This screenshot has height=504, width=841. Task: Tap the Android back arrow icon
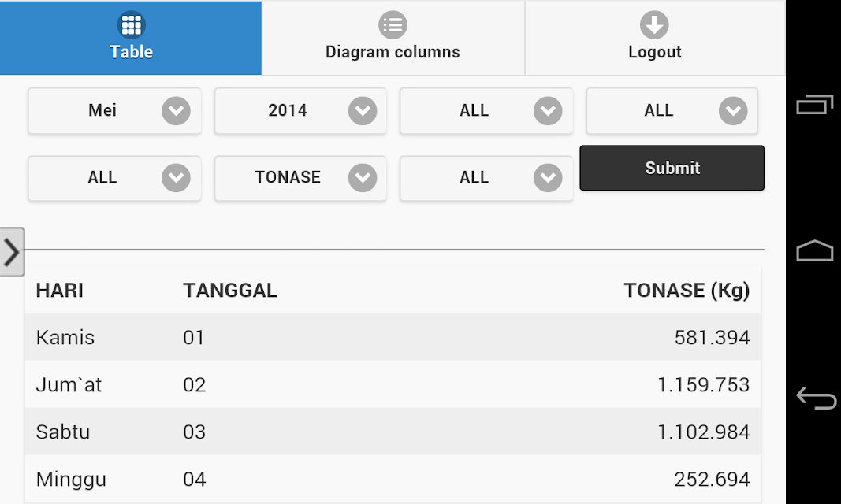tap(816, 398)
